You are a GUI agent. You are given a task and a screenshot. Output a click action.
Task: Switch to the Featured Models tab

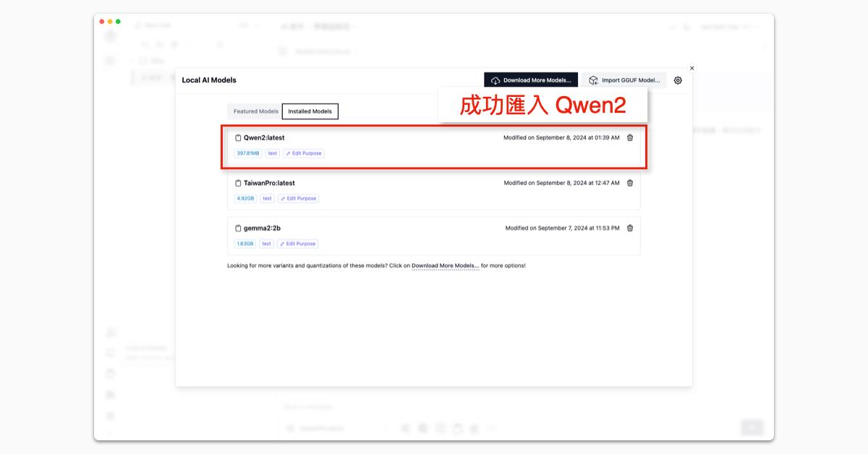coord(255,111)
